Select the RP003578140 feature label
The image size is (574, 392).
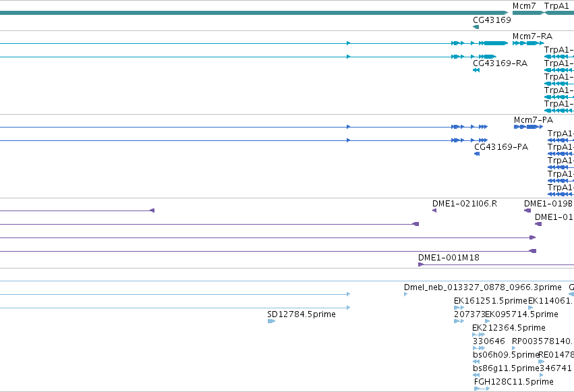pyautogui.click(x=542, y=341)
